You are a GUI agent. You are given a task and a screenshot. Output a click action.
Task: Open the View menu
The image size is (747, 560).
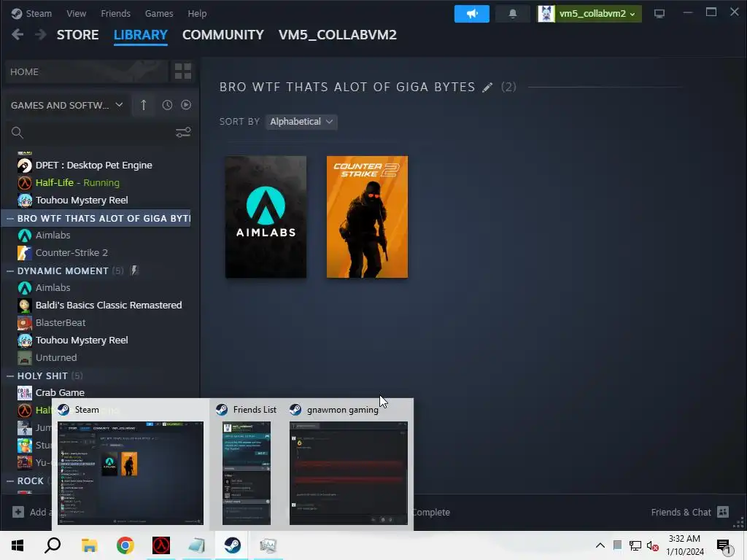click(x=76, y=13)
